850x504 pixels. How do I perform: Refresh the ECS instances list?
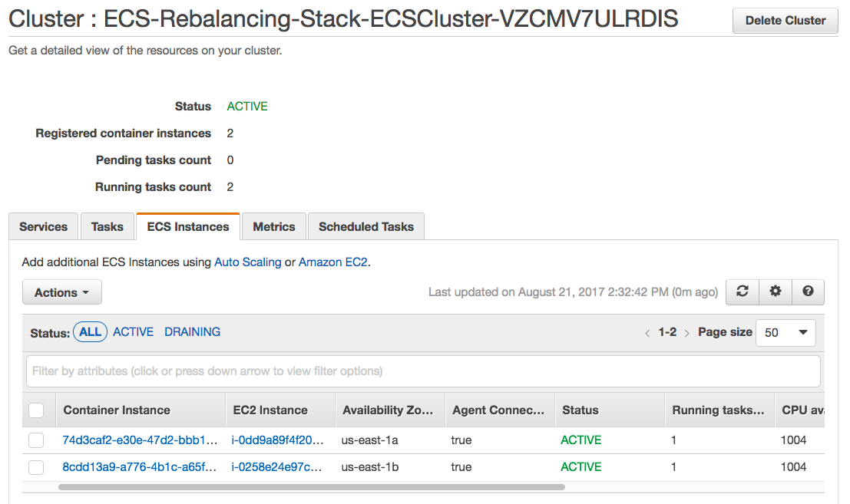pyautogui.click(x=743, y=292)
